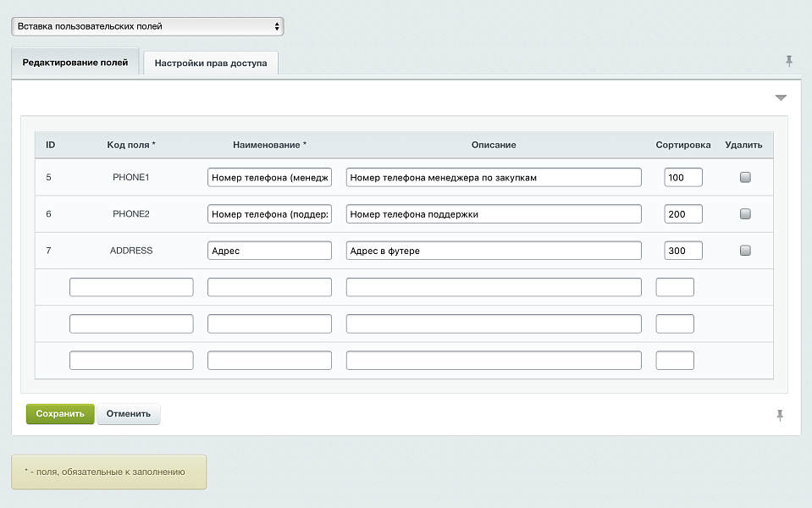
Task: Edit the name field of PHONE1
Action: (269, 178)
